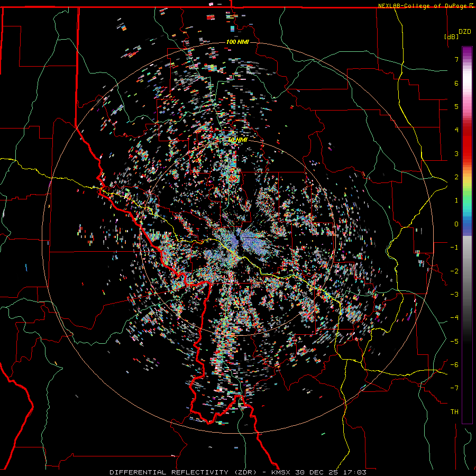Click the KMSX station identifier

(281, 472)
